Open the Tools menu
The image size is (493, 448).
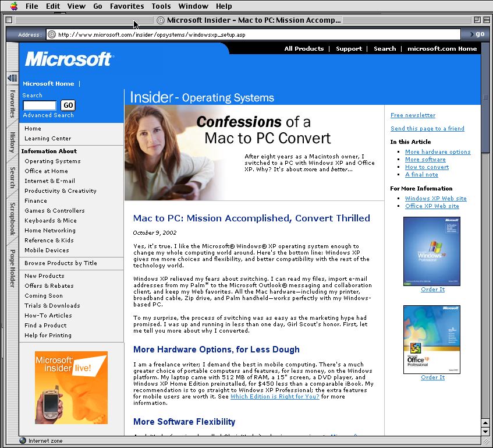161,6
